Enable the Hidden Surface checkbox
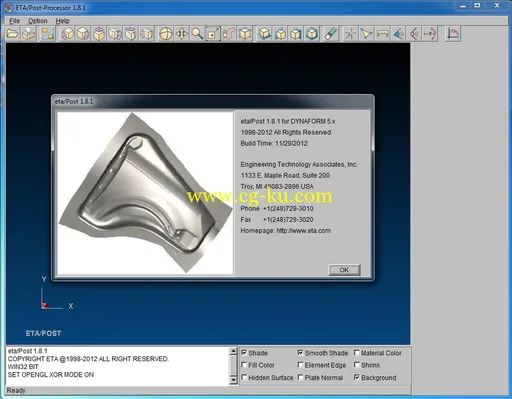The height and width of the screenshot is (399, 512). (x=244, y=377)
